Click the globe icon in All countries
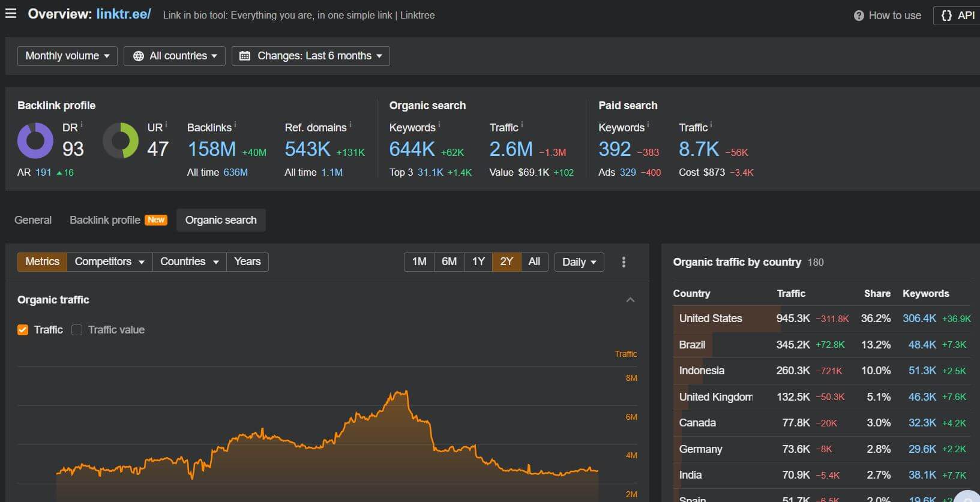The width and height of the screenshot is (980, 502). 139,56
